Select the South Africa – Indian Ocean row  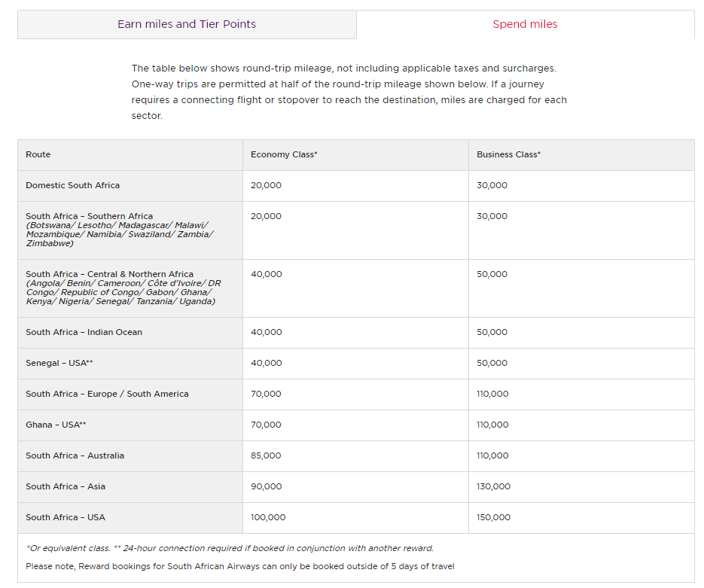click(x=84, y=332)
